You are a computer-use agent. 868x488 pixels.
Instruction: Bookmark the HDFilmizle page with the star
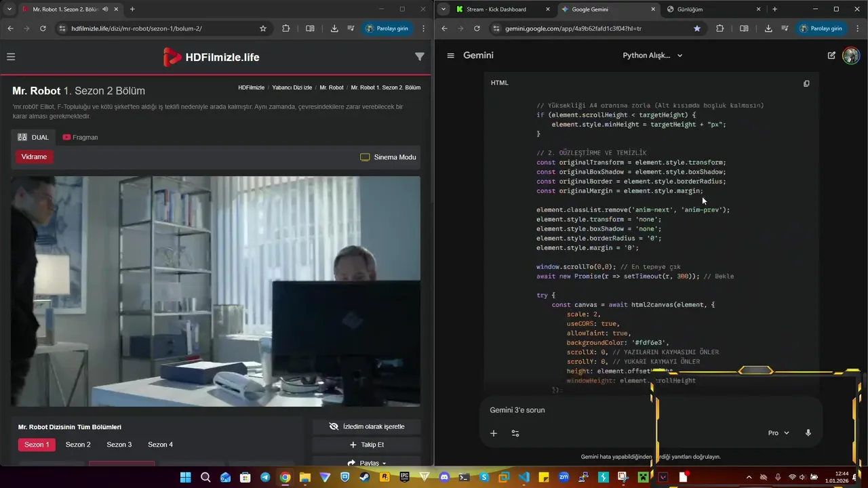coord(263,28)
